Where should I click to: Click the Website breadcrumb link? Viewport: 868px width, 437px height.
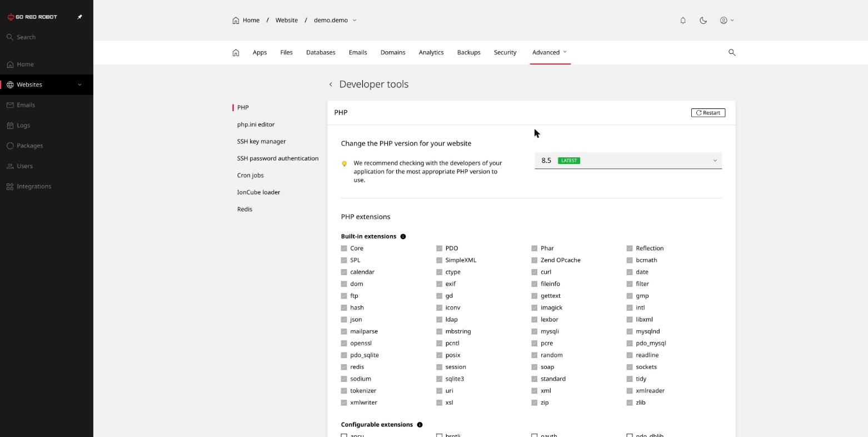tap(287, 20)
